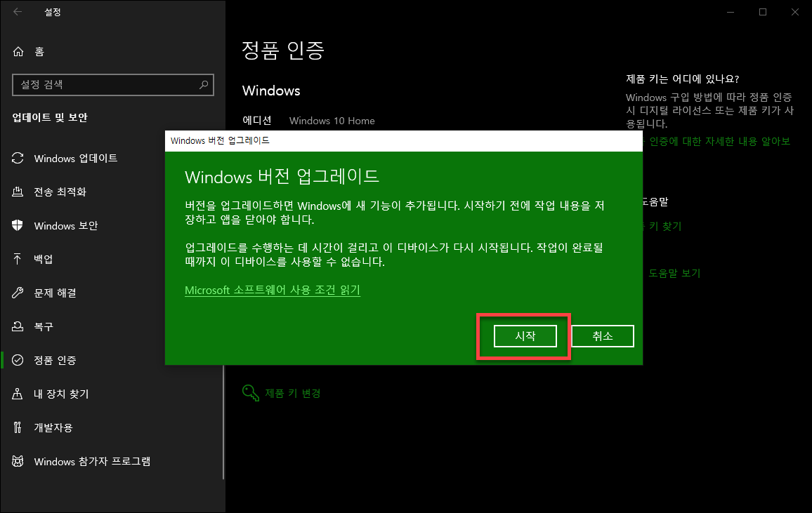This screenshot has height=513, width=812.
Task: Open 전송 최적화 settings
Action: (61, 192)
